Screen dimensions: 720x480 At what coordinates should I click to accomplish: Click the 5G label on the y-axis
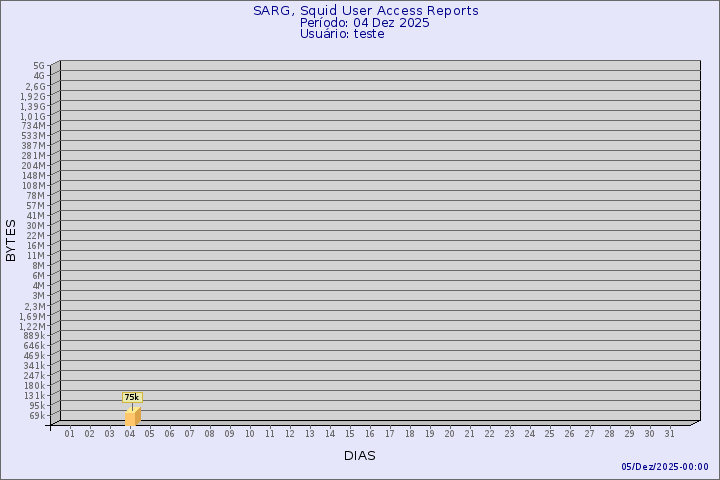click(39, 66)
